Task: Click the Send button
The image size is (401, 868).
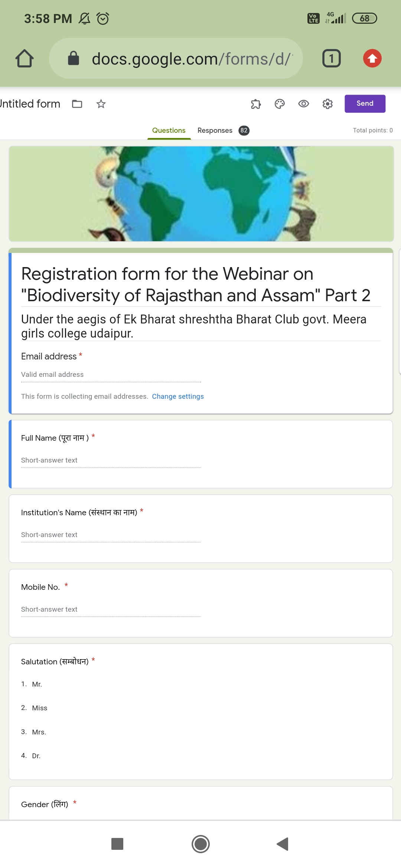Action: tap(365, 103)
